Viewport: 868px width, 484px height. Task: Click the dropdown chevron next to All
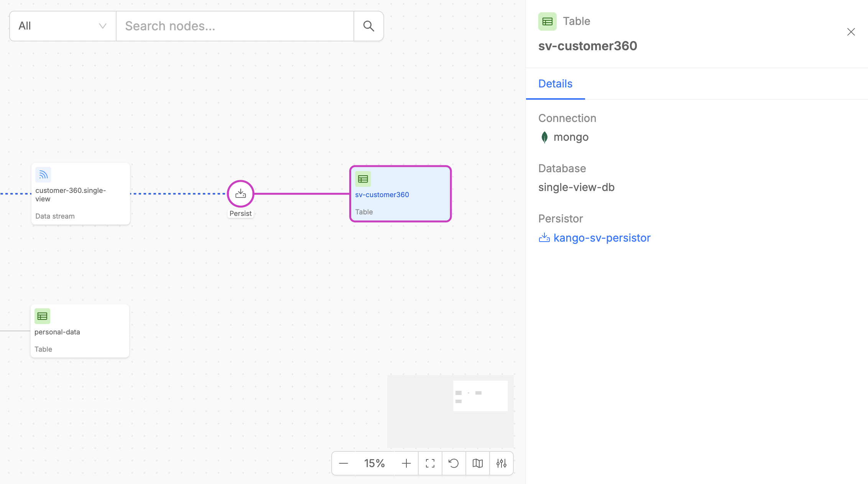pyautogui.click(x=102, y=26)
